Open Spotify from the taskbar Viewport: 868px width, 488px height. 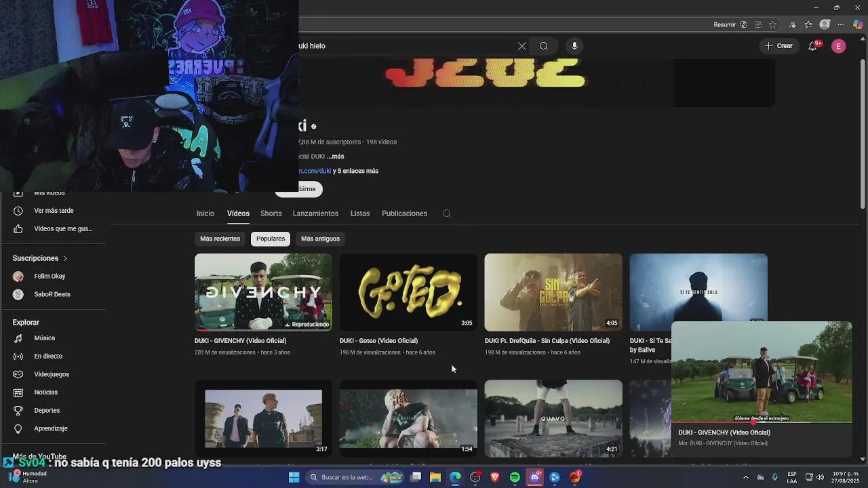(515, 477)
